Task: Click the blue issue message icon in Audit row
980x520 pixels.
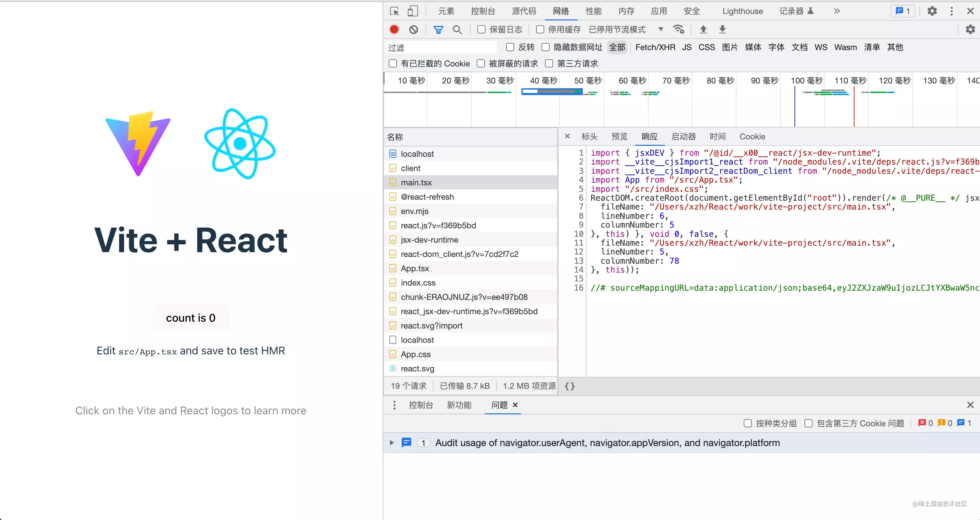Action: (406, 442)
